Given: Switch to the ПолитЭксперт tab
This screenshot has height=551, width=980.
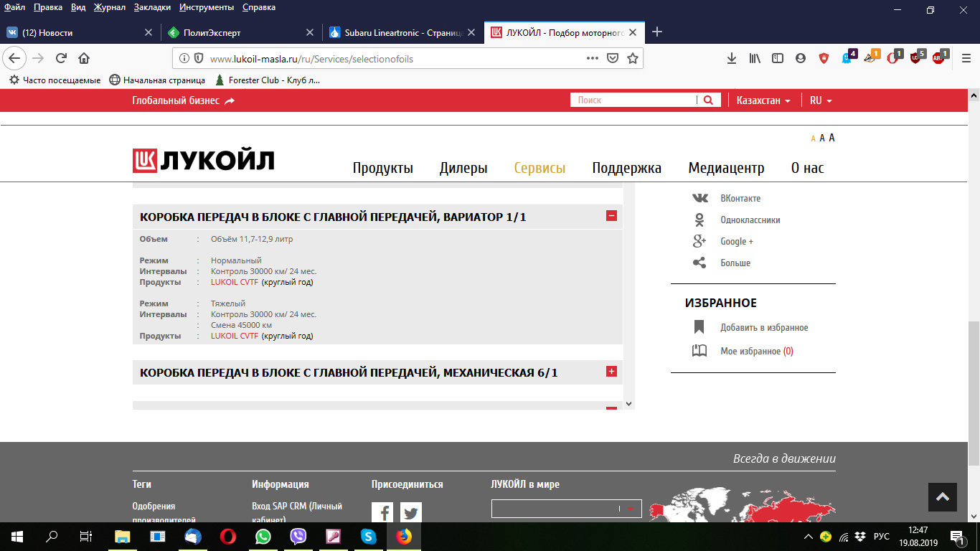Looking at the screenshot, I should pos(241,32).
